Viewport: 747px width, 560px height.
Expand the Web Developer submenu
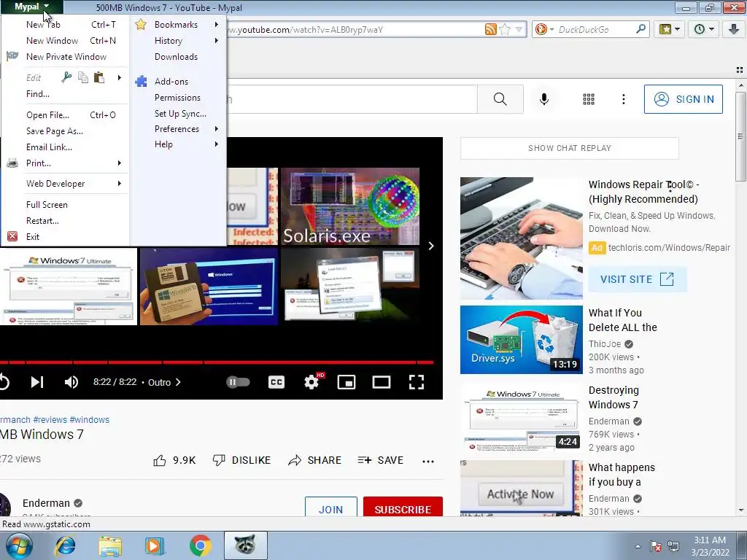tap(66, 184)
